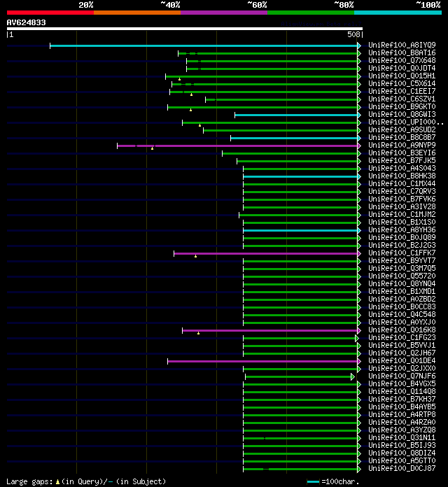The width and height of the screenshot is (448, 487).
Task: Click the UniRef100_A8IYQ9 hit label
Action: pyautogui.click(x=402, y=45)
